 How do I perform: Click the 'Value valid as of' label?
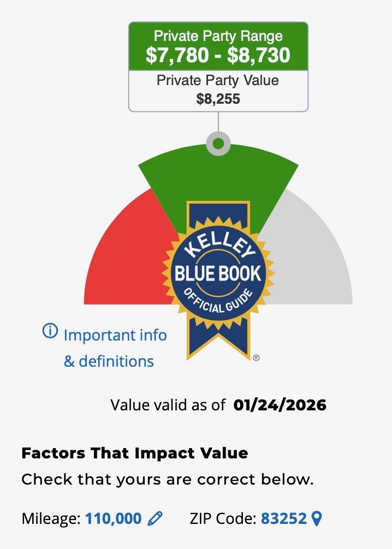point(168,405)
